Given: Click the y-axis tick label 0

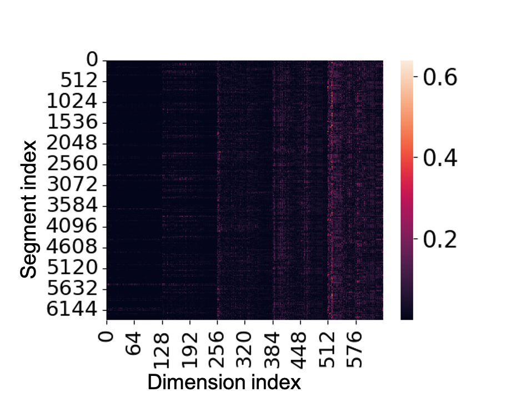Looking at the screenshot, I should click(92, 60).
